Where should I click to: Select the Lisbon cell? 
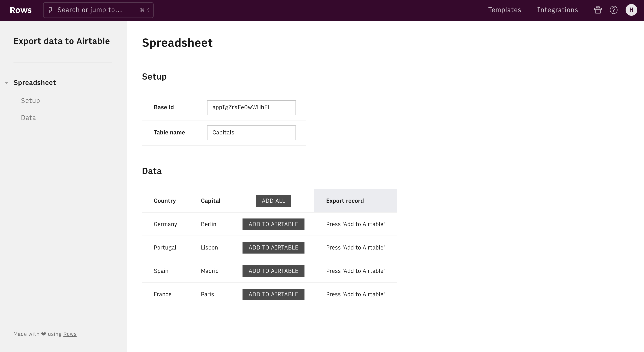pos(209,248)
